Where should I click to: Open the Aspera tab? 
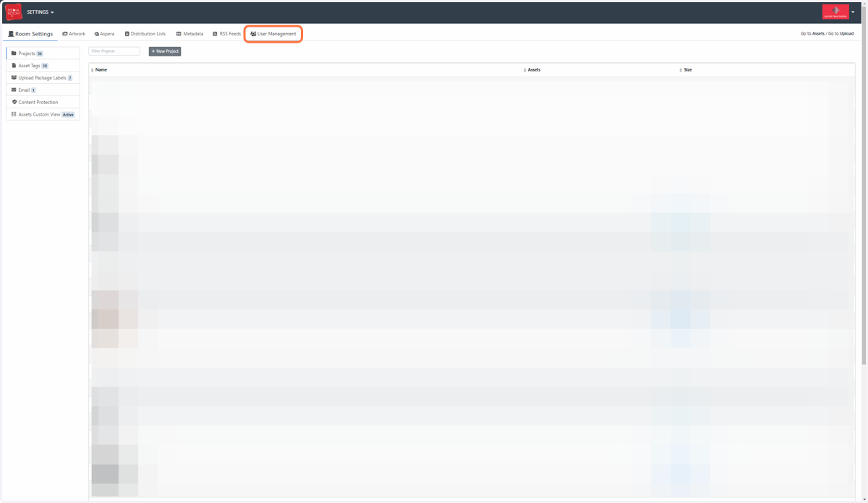(x=104, y=34)
